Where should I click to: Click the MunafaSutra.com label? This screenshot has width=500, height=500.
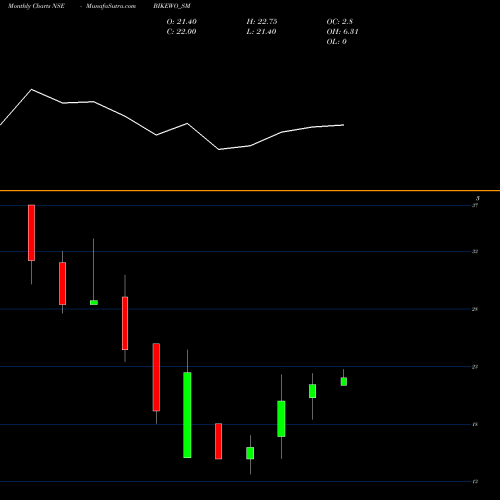tap(111, 6)
